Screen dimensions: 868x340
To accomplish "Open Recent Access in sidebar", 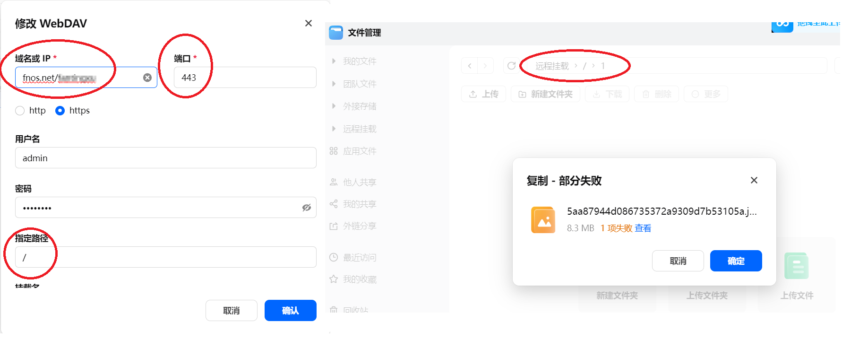I will point(360,257).
